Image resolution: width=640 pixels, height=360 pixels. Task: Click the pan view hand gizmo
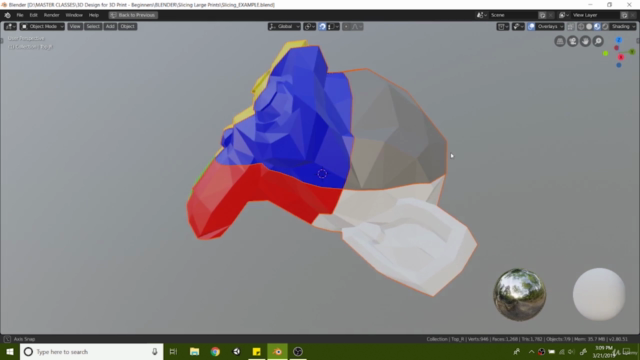(585, 41)
